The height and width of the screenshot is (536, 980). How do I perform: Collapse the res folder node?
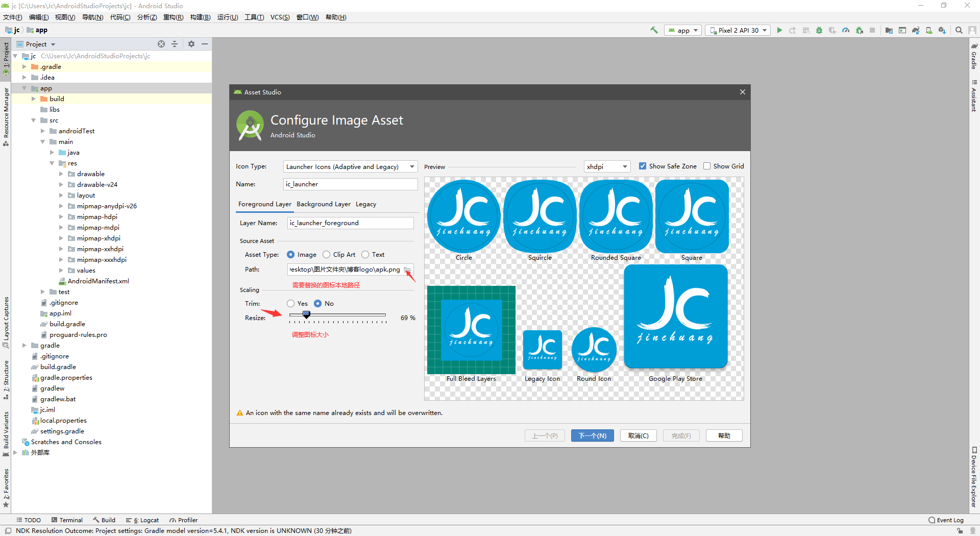[x=52, y=163]
